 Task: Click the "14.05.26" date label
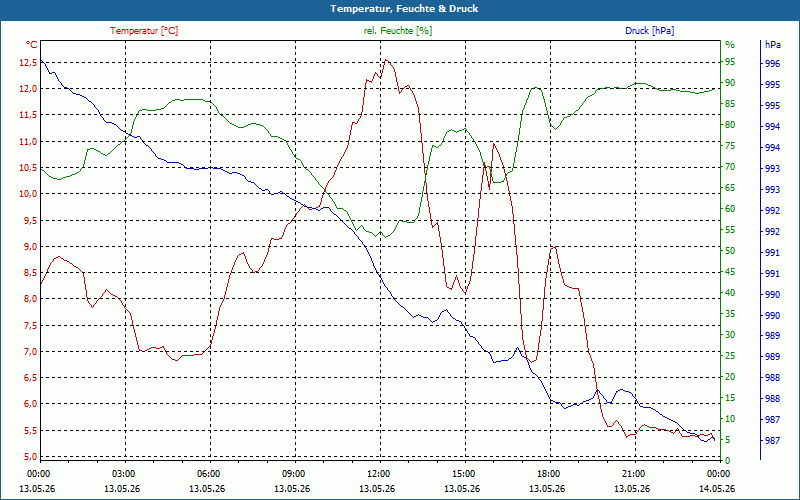tap(717, 489)
